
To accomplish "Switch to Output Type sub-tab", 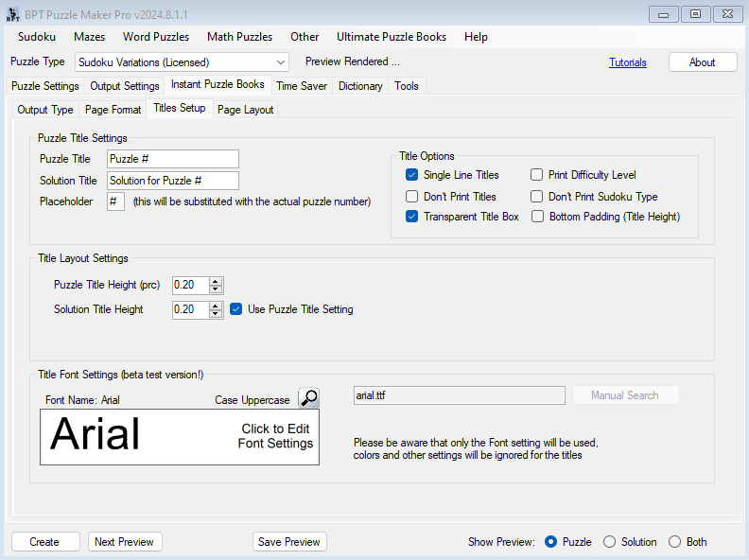I will click(45, 110).
